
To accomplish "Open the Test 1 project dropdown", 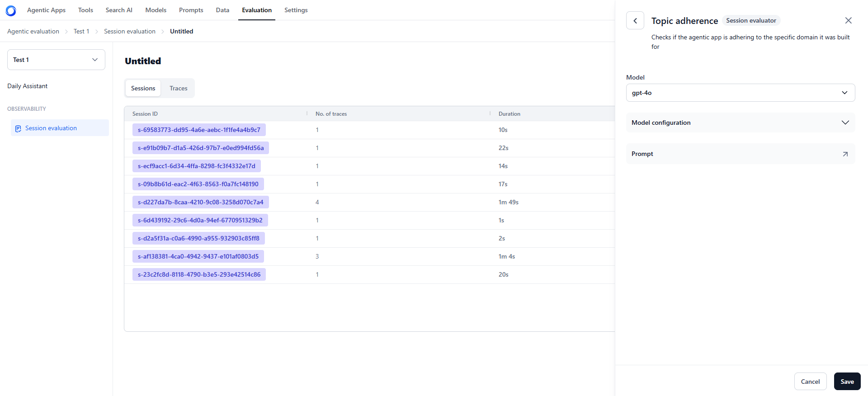I will (x=56, y=60).
